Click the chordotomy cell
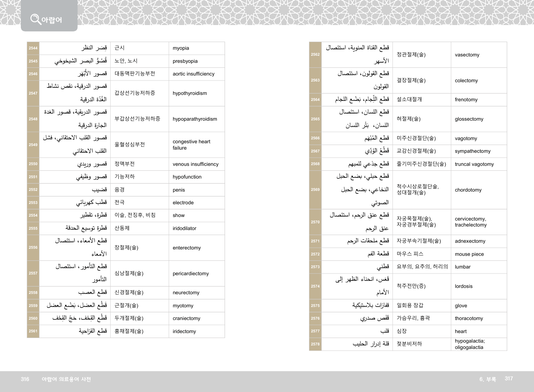This screenshot has width=534, height=392. click(468, 190)
